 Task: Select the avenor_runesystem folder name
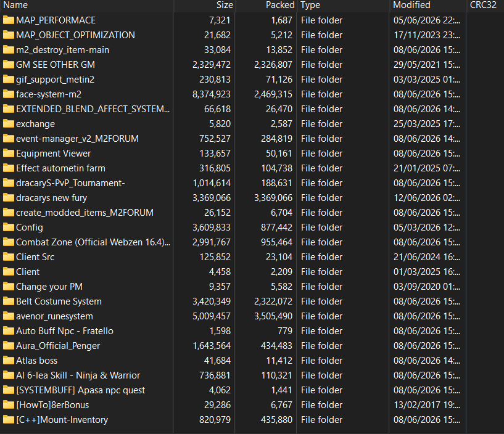coord(55,316)
